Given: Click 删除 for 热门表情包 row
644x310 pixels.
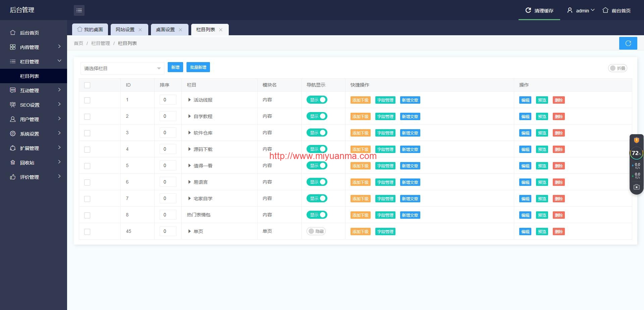Looking at the screenshot, I should pos(558,215).
